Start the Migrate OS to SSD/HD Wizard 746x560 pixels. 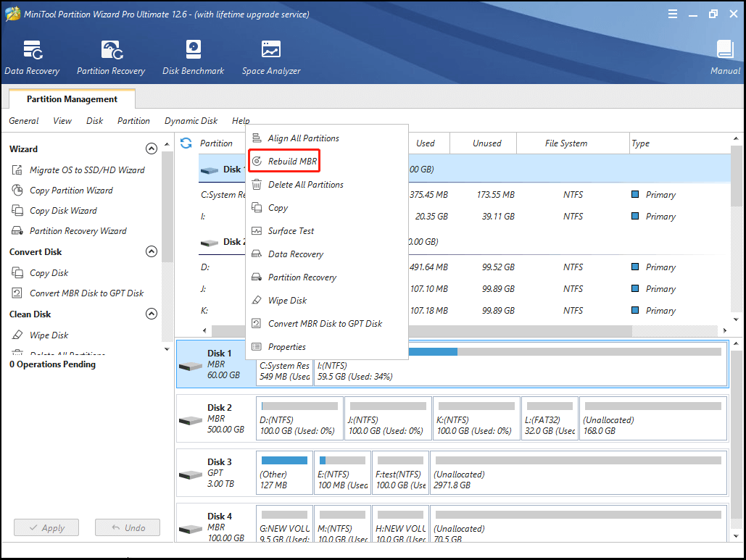[78, 170]
